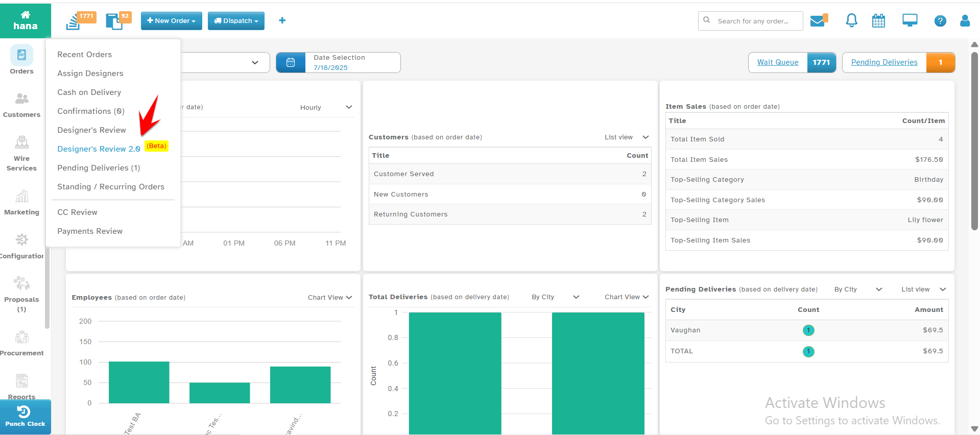Open the monitor display icon
Screen dimensions: 980x435
coord(910,20)
